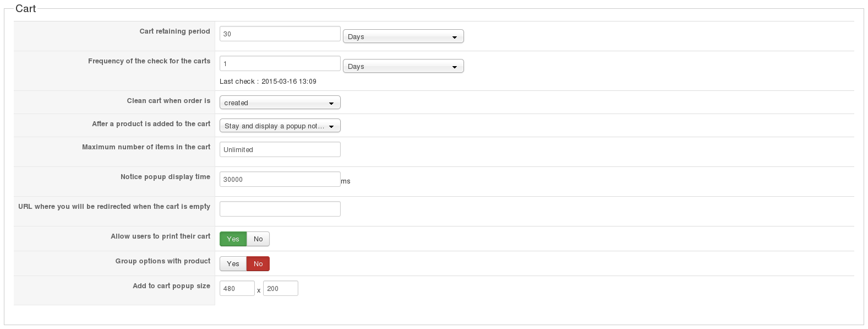This screenshot has width=868, height=329.
Task: Click the Cart section heading
Action: coord(26,9)
